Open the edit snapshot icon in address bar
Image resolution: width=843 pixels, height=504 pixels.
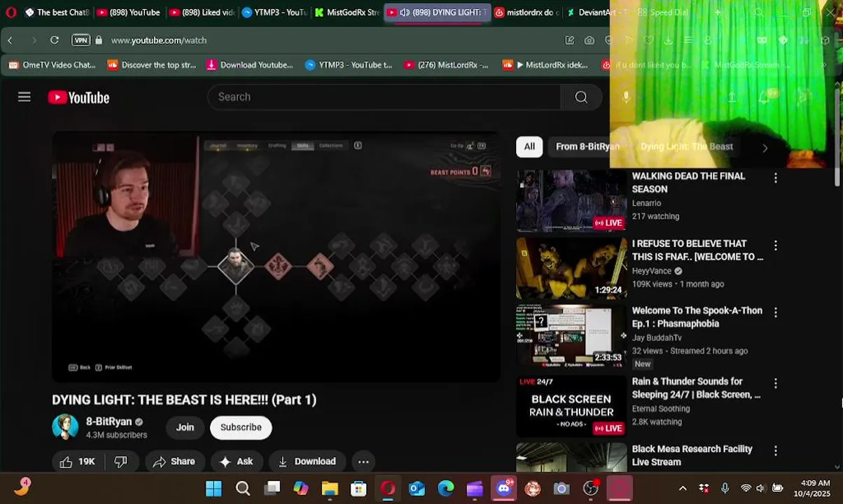[x=570, y=41]
